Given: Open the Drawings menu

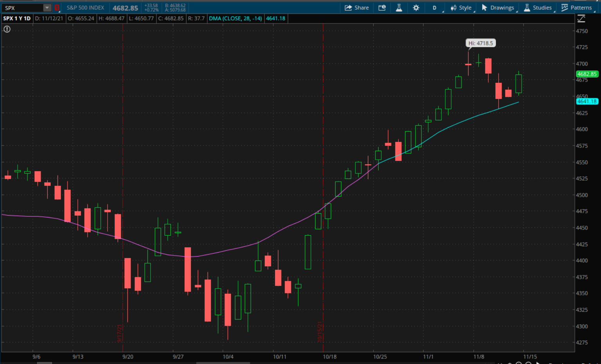Looking at the screenshot, I should pos(498,8).
